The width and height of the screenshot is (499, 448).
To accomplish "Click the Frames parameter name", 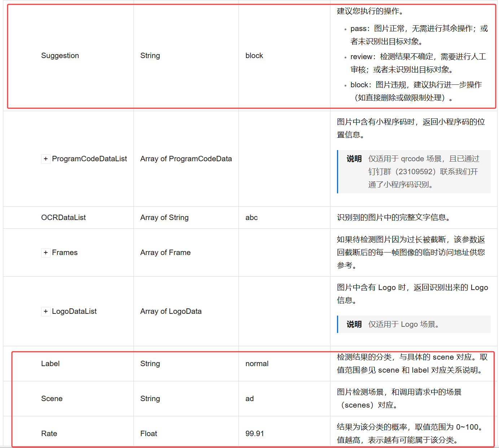I will click(65, 252).
